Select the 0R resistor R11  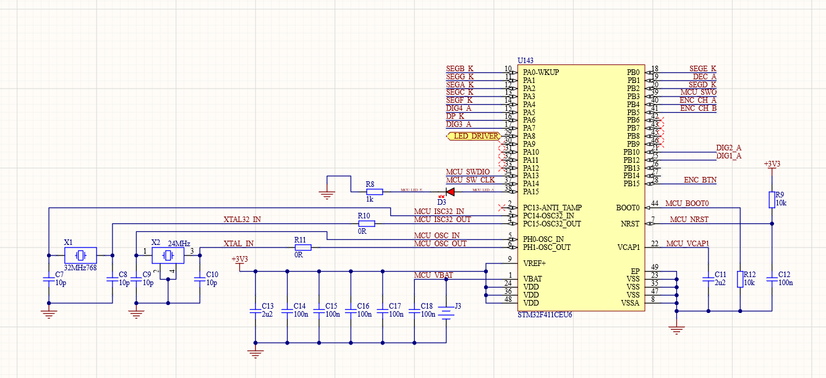(303, 247)
